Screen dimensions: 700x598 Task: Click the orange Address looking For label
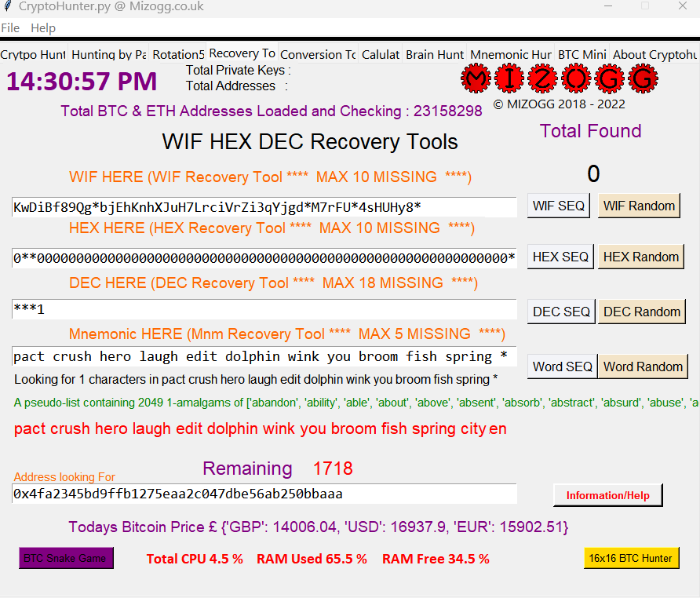pyautogui.click(x=64, y=477)
